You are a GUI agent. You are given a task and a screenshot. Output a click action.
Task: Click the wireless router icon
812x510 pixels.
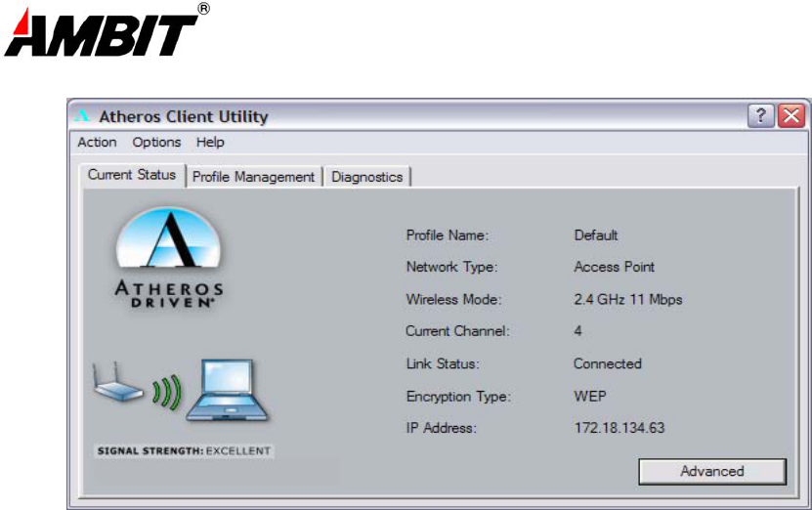click(117, 382)
